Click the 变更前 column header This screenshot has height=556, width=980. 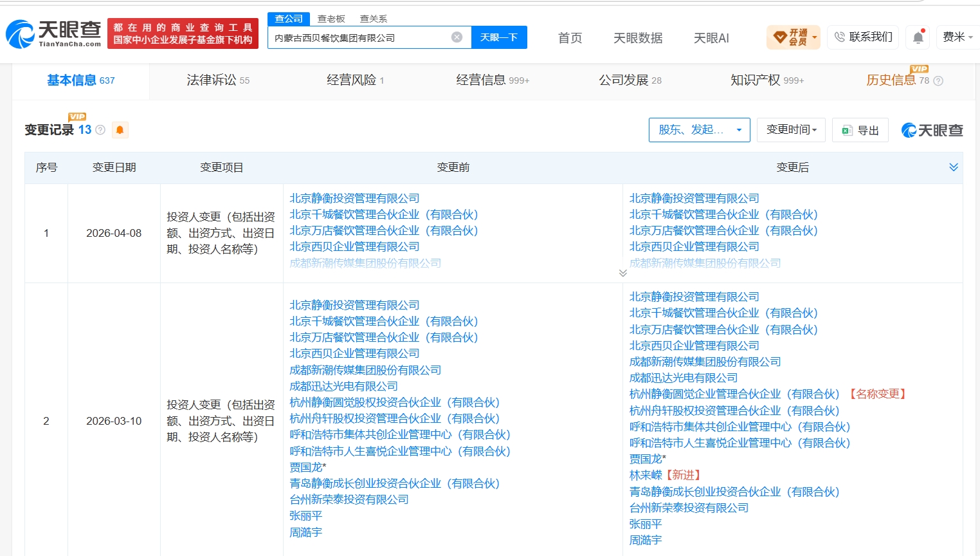(453, 167)
